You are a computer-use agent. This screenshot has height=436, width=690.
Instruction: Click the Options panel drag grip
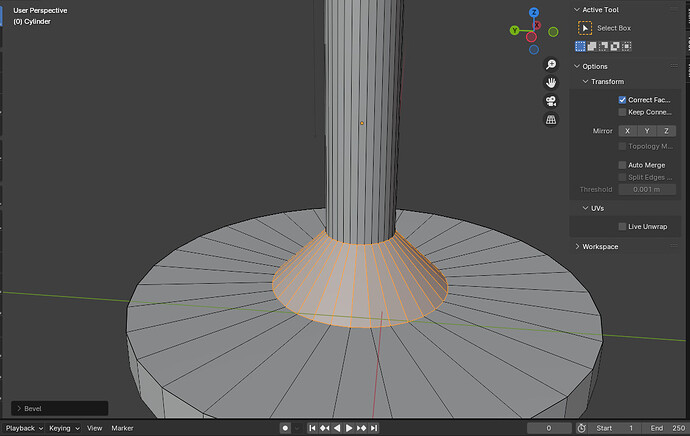click(x=674, y=66)
